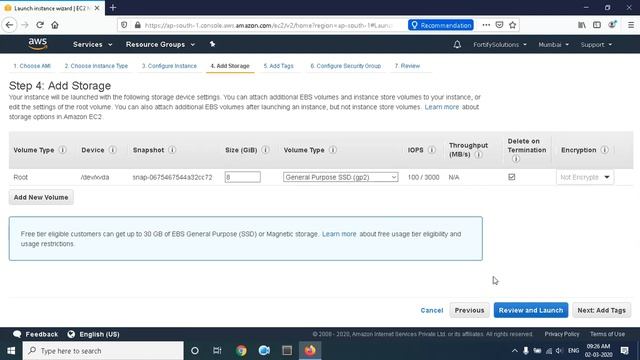
Task: Click the AWS logo home icon
Action: coord(38,44)
